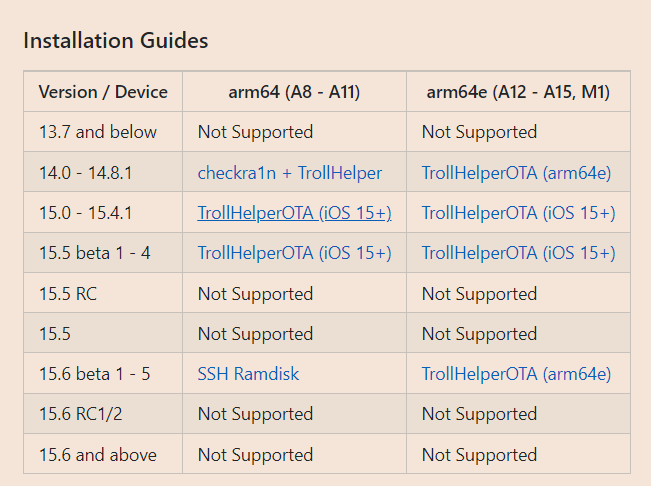Open arm64 TrollHelperOTA (iOS 15+) link for 15.0 - 15.4.1
The image size is (651, 486).
point(294,213)
